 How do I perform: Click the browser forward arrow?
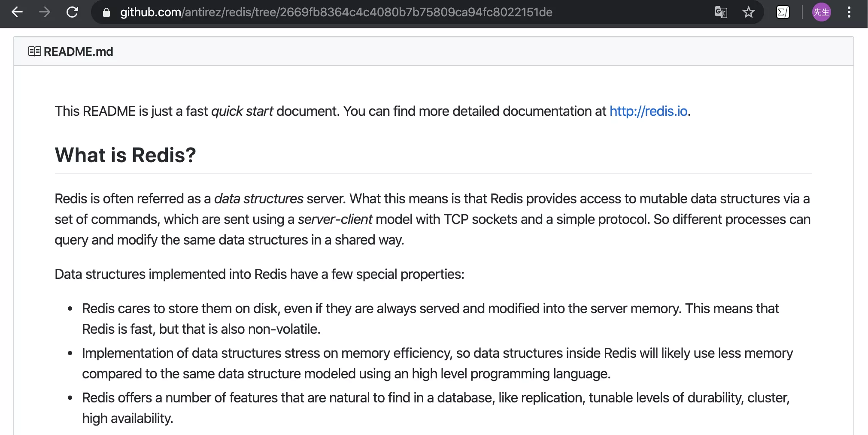45,12
